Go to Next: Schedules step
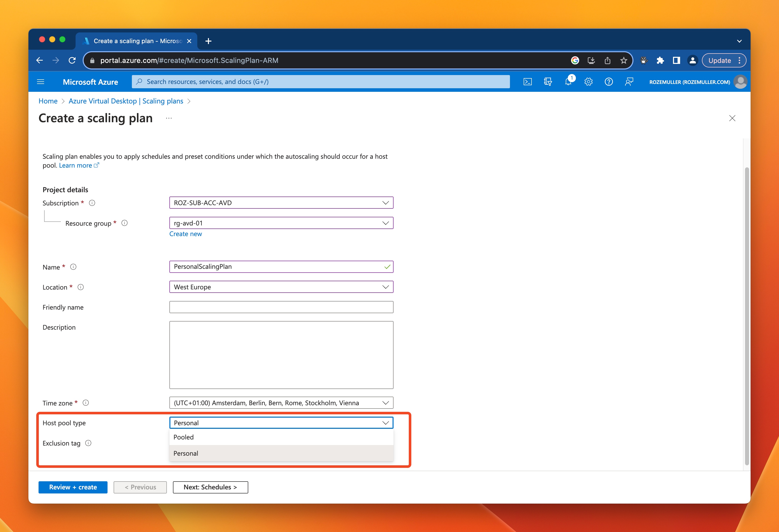Viewport: 779px width, 532px height. [x=210, y=487]
